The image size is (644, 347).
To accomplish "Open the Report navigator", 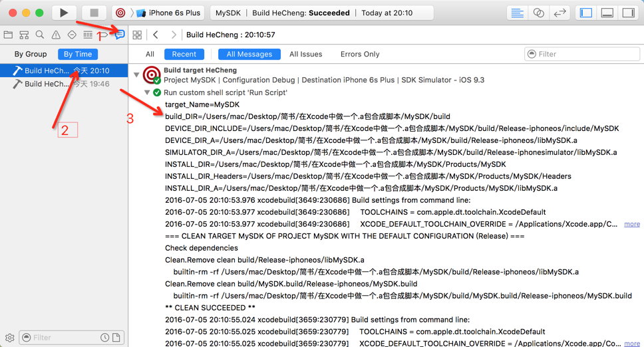I will point(120,35).
